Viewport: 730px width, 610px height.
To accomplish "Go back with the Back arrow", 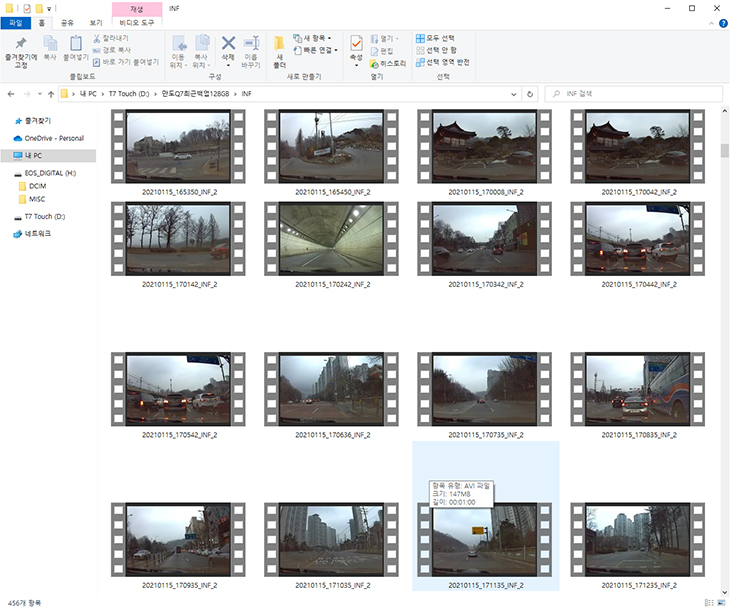I will 11,94.
